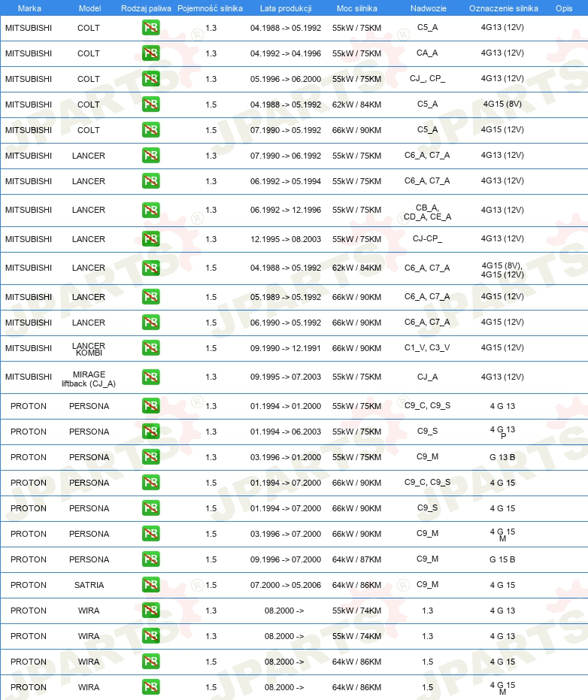Click fuel icon in COLT CA_A row
The image size is (588, 700).
point(151,53)
